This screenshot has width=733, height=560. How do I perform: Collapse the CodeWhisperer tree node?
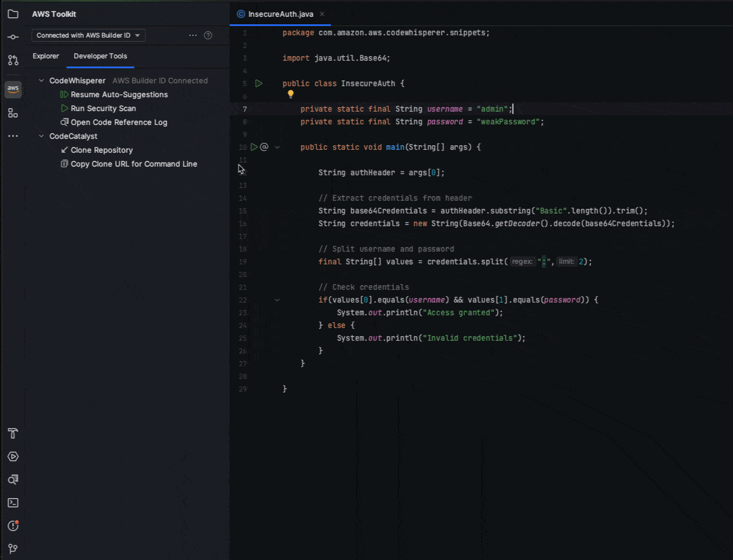[41, 80]
